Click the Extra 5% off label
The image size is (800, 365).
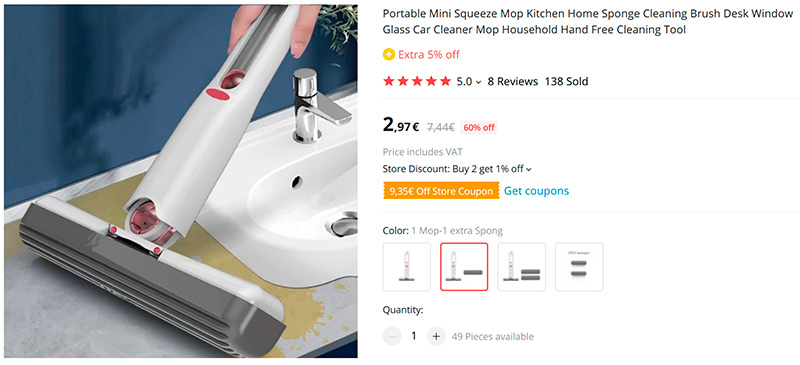coord(429,55)
